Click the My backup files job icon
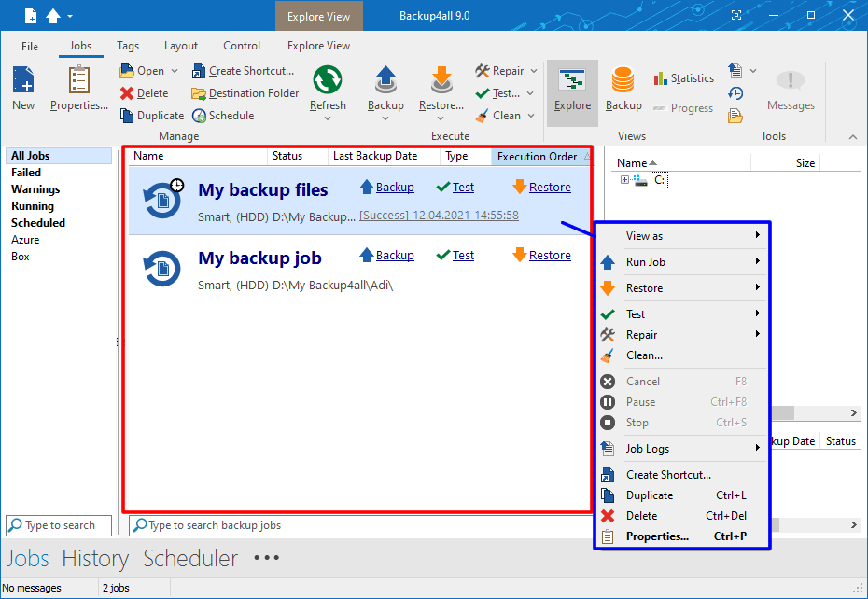Screen dimensions: 868x599 (162, 200)
